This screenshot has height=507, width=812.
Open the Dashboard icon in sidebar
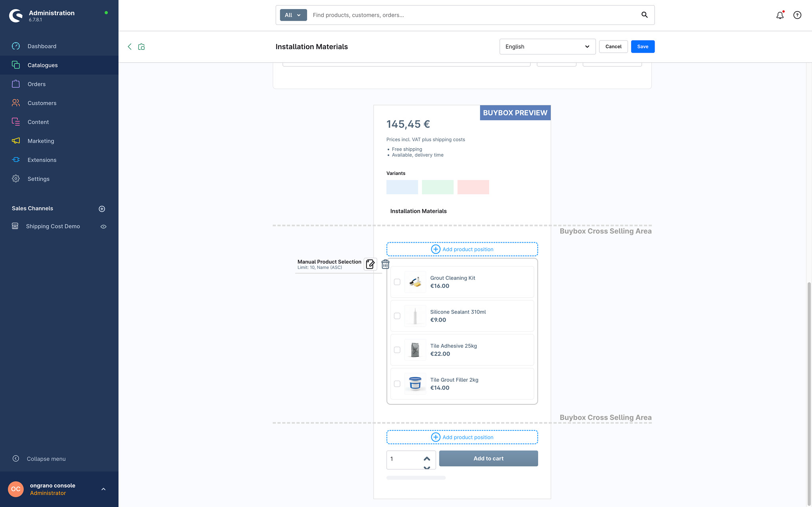16,46
